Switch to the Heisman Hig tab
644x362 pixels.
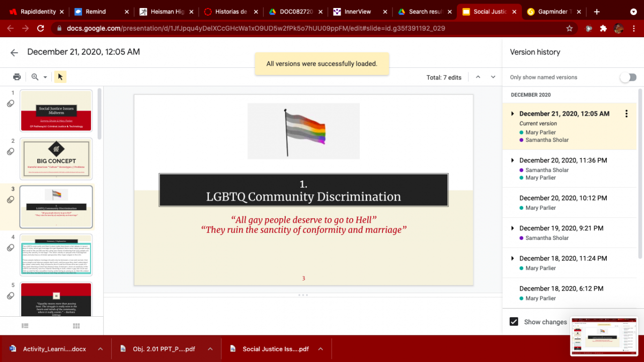[166, 12]
